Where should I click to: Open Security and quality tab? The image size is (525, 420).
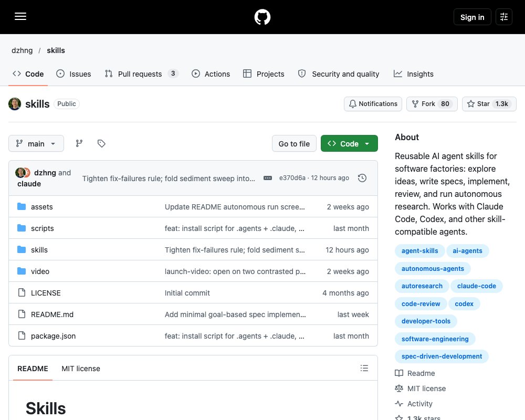coord(339,74)
